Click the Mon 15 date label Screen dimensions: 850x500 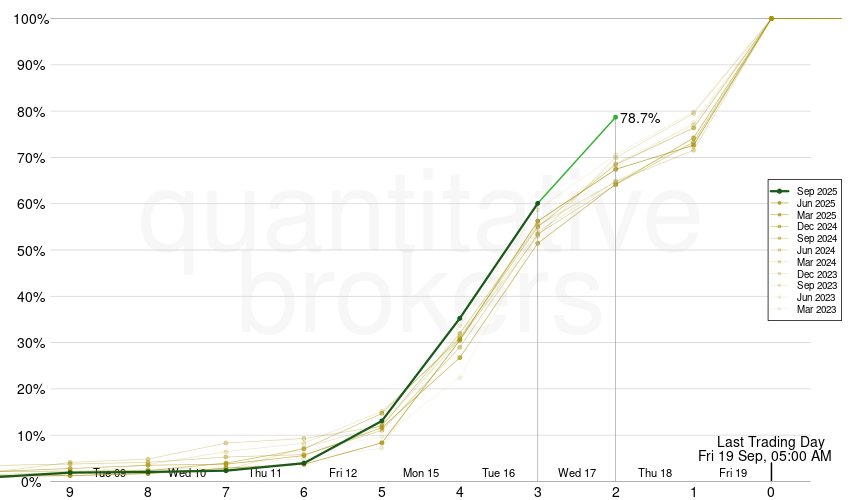(421, 473)
